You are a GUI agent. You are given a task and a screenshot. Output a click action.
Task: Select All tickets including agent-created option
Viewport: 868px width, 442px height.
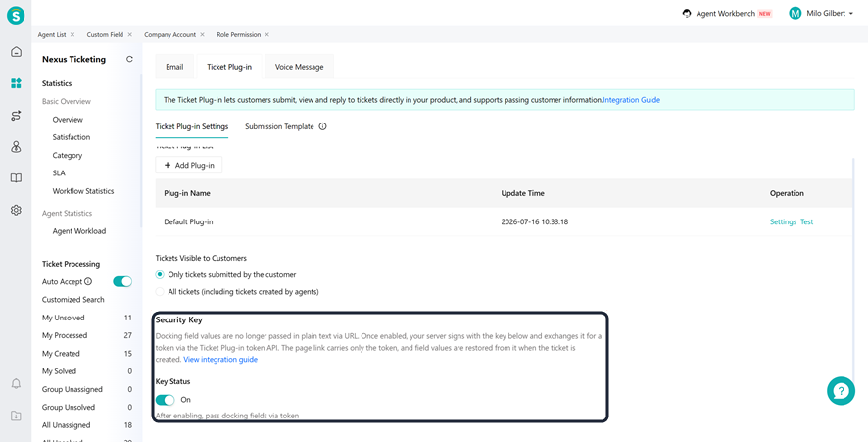[x=160, y=291]
